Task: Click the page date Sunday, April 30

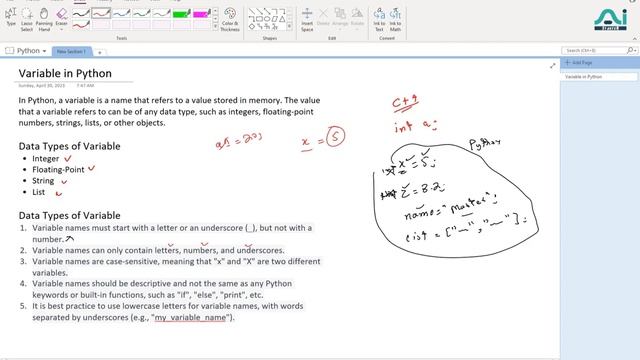Action: [x=42, y=86]
